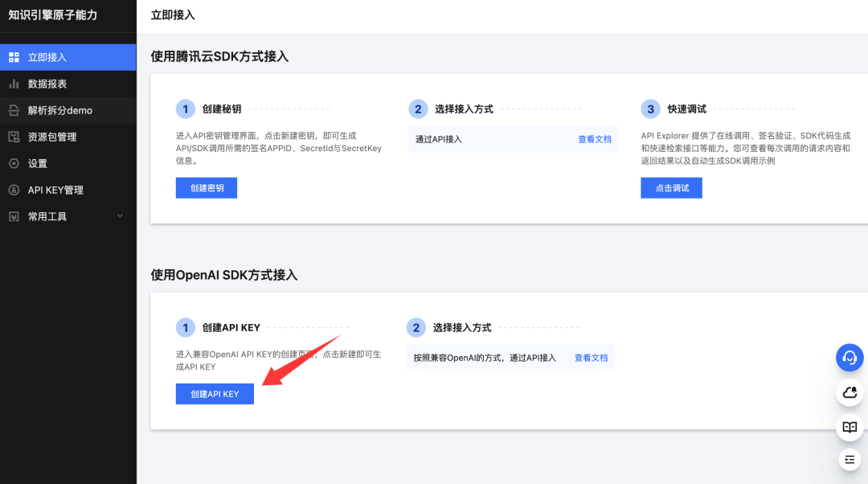Click the 常用工具 sidebar icon
This screenshot has width=868, height=484.
14,216
